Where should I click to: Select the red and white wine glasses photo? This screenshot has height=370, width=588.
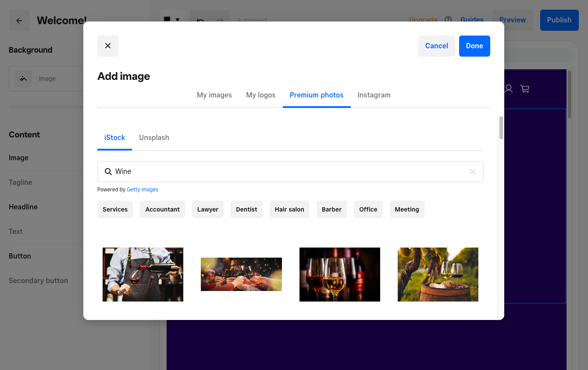[340, 274]
